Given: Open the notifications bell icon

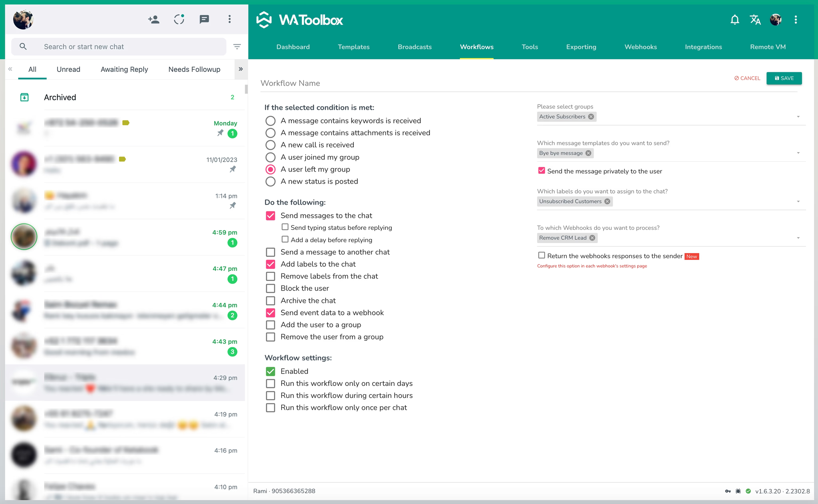Looking at the screenshot, I should click(x=735, y=20).
